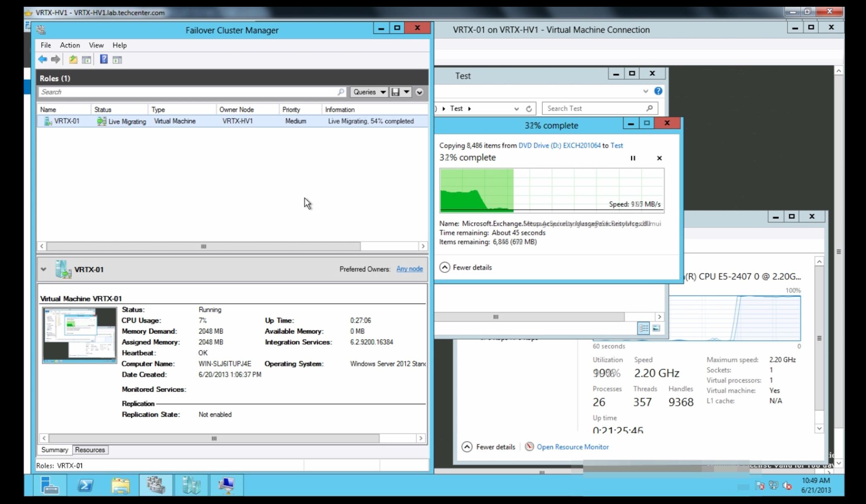The image size is (866, 504).
Task: Click the Action Center flag tray icon
Action: pyautogui.click(x=760, y=485)
